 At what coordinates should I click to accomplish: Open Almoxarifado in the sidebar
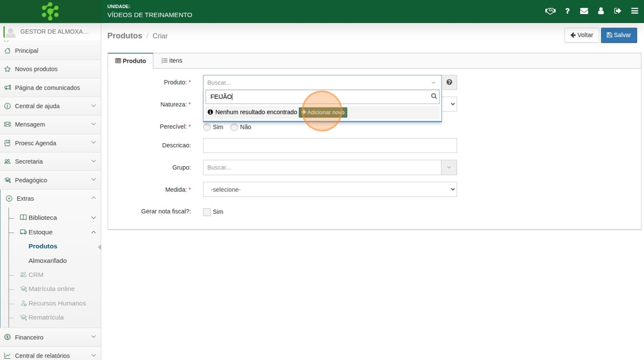tap(48, 261)
